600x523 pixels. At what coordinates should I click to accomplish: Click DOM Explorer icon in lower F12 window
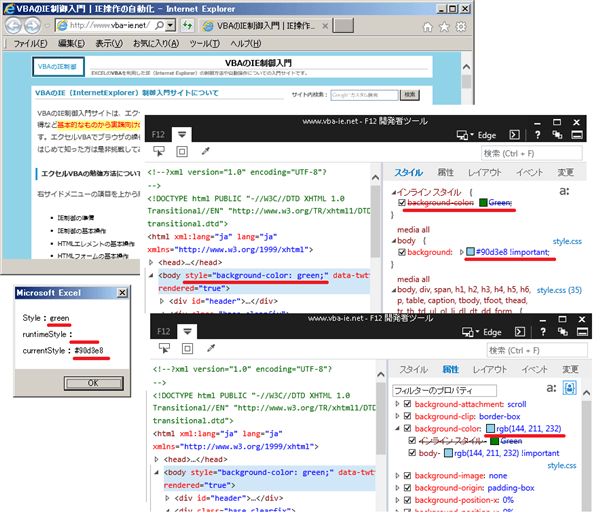[188, 331]
